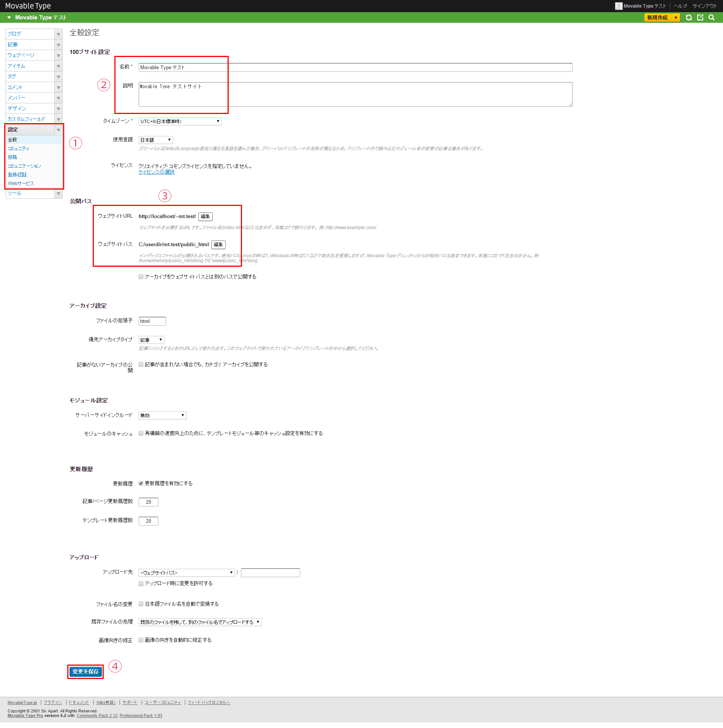Expand the ブログ menu arrow
This screenshot has width=723, height=728.
pos(59,34)
